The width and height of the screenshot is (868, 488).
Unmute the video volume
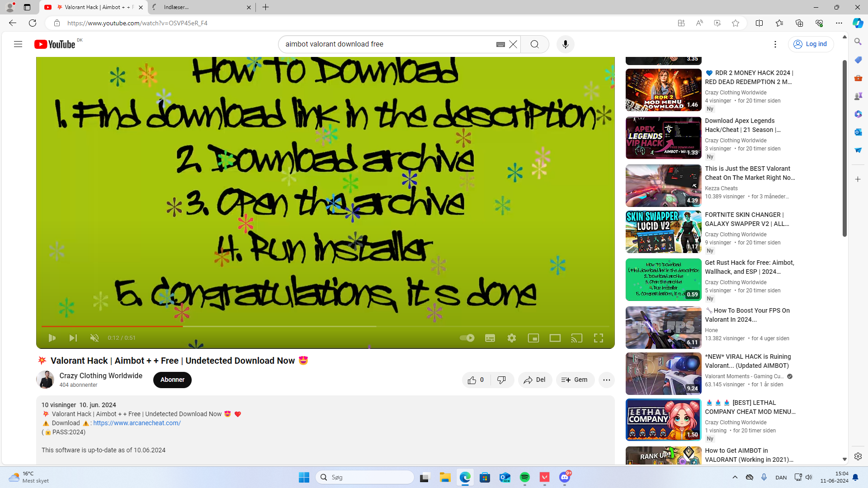point(94,338)
